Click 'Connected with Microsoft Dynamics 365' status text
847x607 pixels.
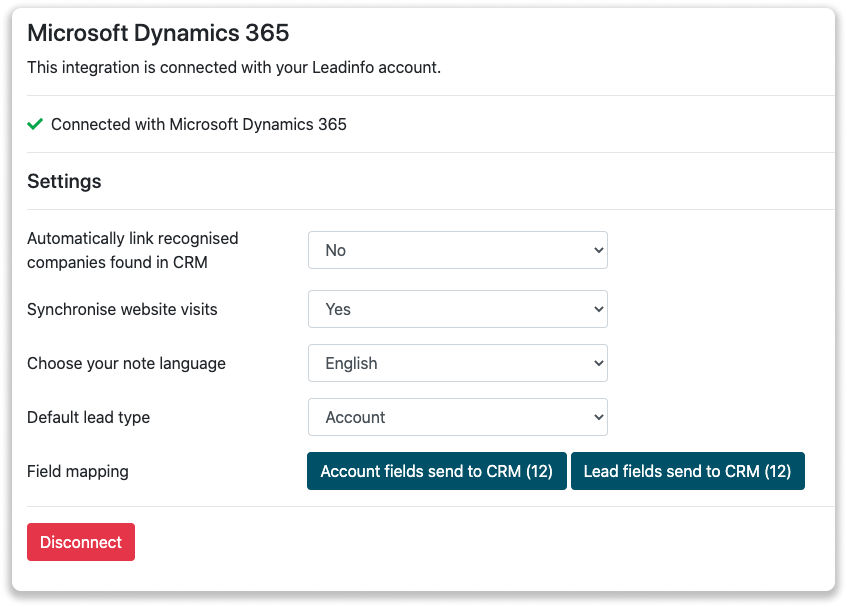[199, 124]
